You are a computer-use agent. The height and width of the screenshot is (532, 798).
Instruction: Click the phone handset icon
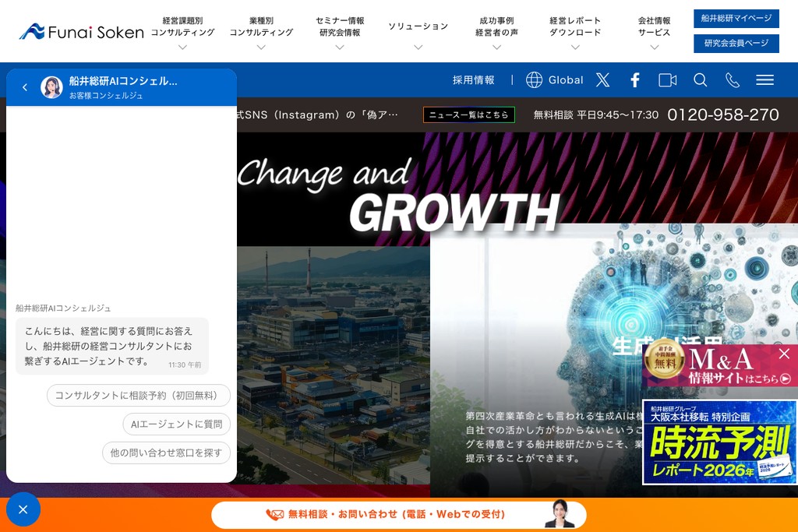click(x=733, y=80)
